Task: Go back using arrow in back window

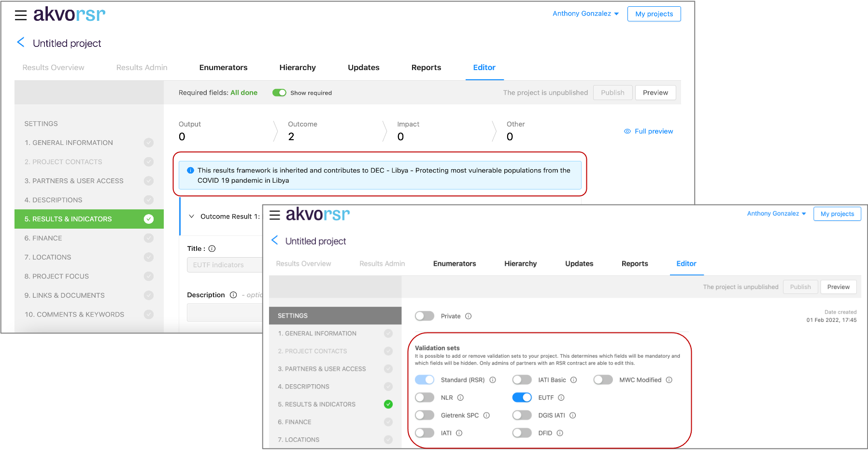Action: tap(21, 43)
